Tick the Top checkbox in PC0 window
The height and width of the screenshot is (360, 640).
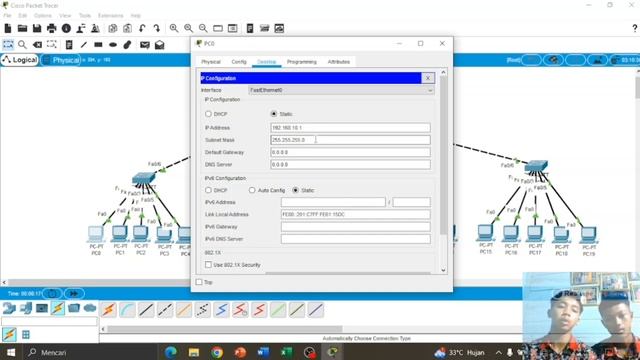[199, 282]
